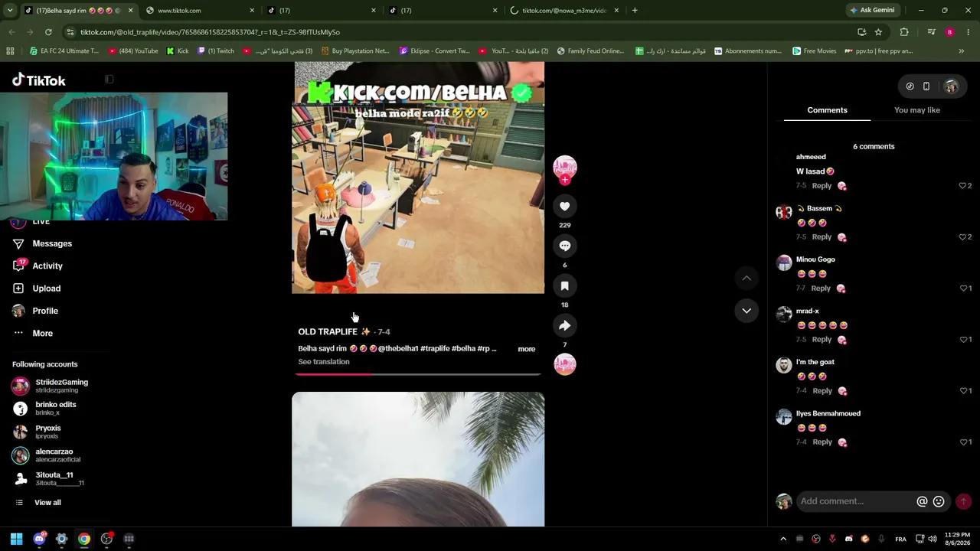Reply to Minou Gogo's comment
980x551 pixels.
821,289
